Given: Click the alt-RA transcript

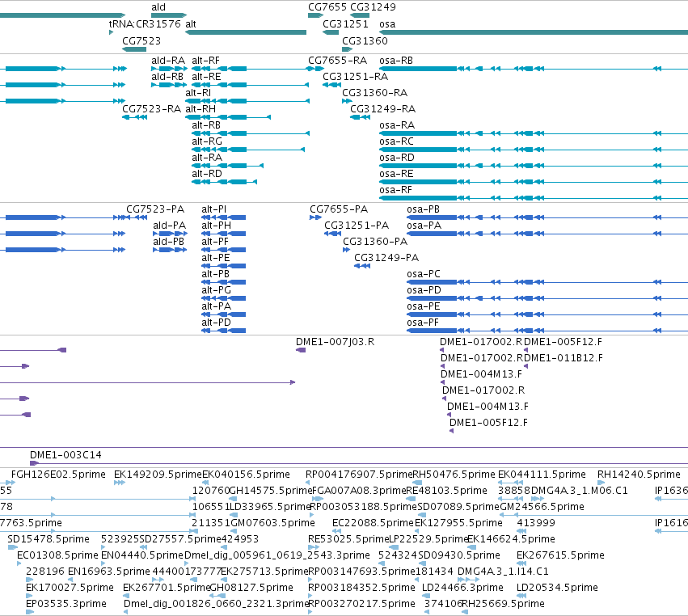Looking at the screenshot, I should 228,166.
